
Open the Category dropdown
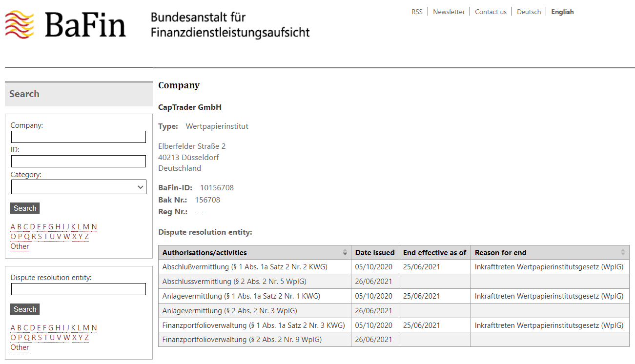click(79, 187)
